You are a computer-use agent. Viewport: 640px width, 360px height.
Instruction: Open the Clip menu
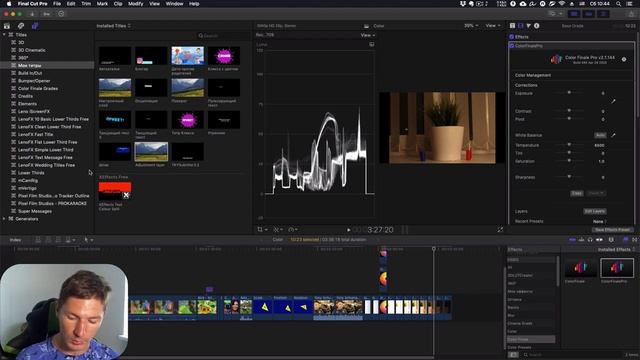tap(118, 4)
